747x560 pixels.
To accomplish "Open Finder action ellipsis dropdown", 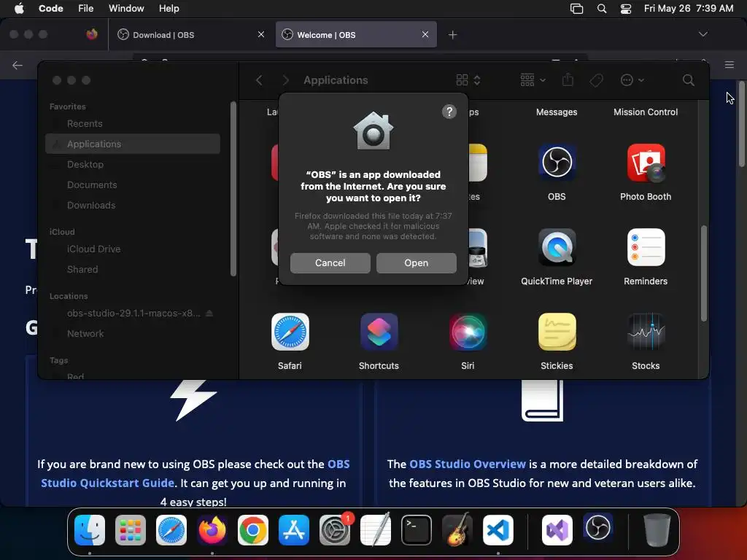I will coord(632,80).
